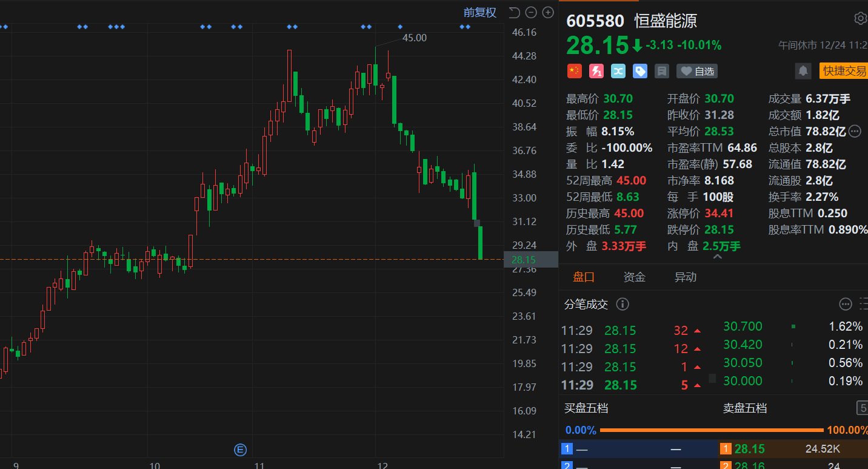Click the 11 month label on time axis

(261, 465)
